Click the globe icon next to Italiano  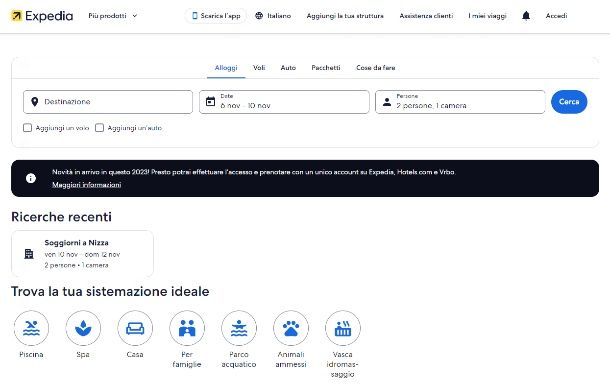259,16
